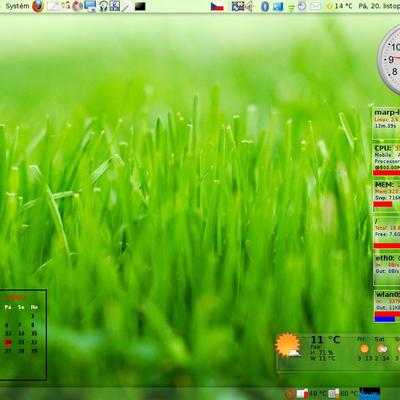
Task: Select the highlighted day 20 in calendar
Action: tap(8, 342)
